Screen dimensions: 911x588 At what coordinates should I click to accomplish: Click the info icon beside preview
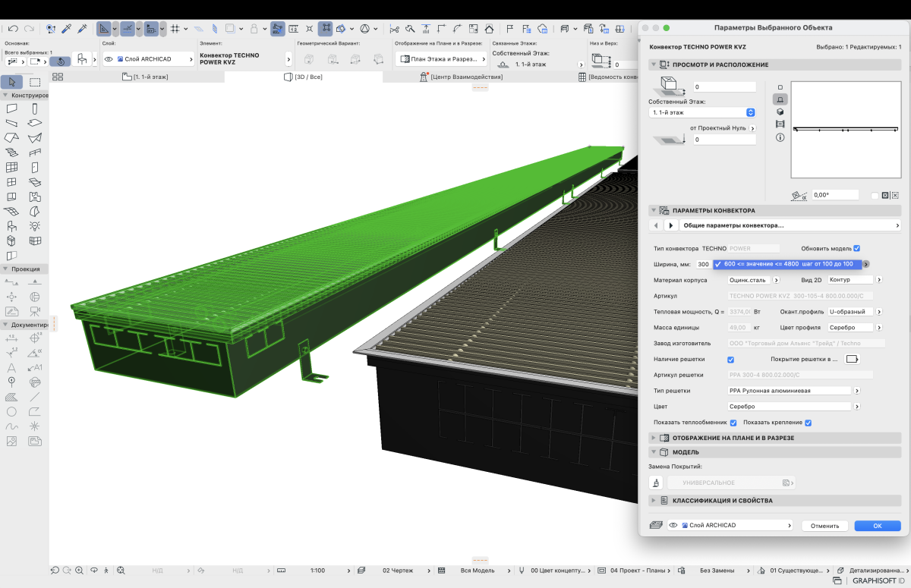click(780, 137)
